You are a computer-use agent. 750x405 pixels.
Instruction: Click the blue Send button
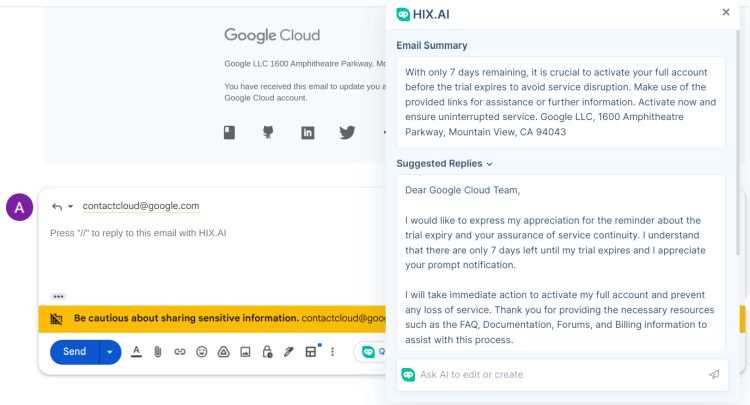tap(75, 352)
